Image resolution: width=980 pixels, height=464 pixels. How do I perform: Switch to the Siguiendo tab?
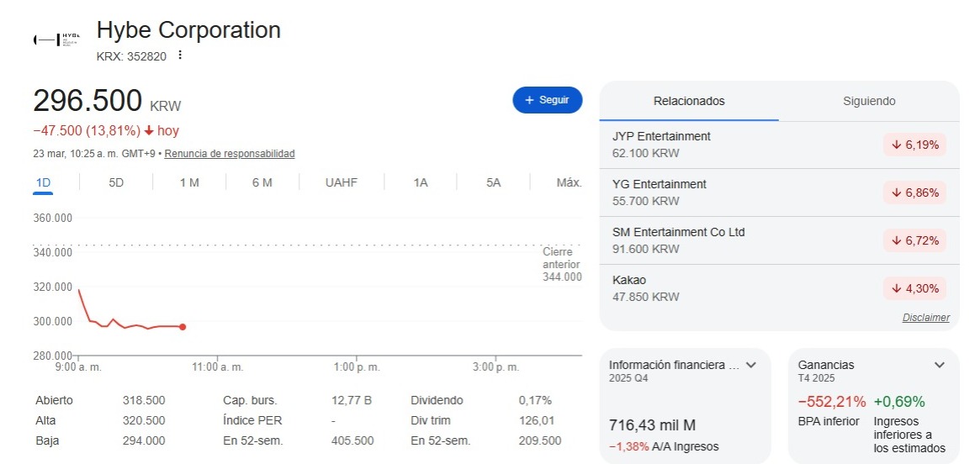point(869,101)
